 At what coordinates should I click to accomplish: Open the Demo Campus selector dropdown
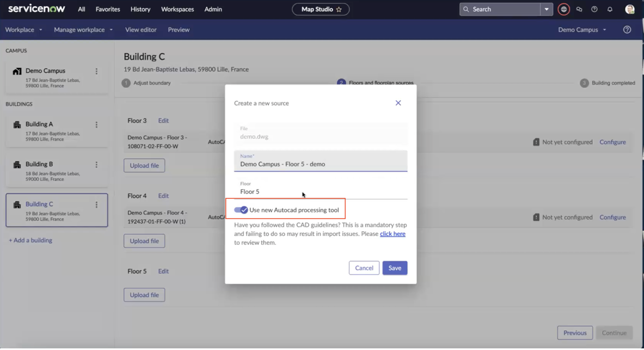(582, 29)
